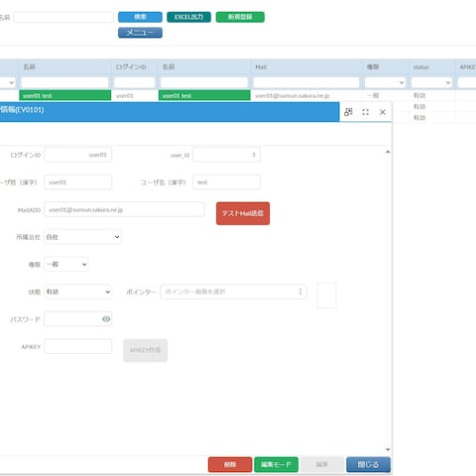Focus the name search field at top
The width and height of the screenshot is (476, 476).
tap(63, 17)
